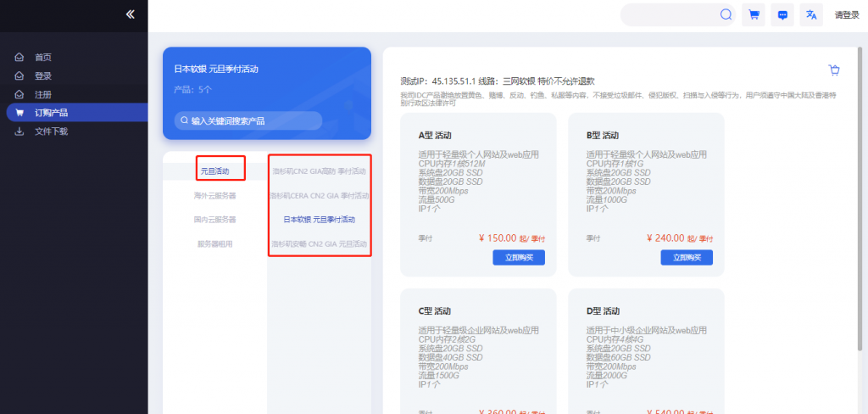Image resolution: width=868 pixels, height=414 pixels.
Task: Click the icon beside 注册 in the sidebar
Action: [19, 94]
